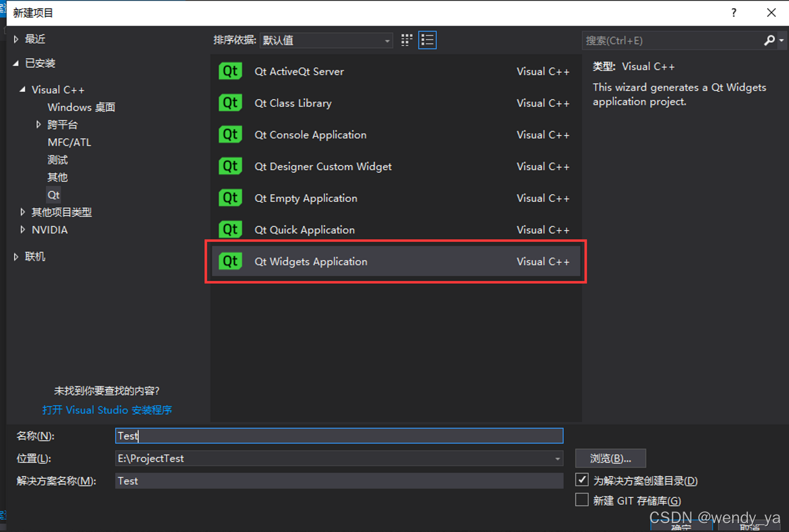Screen dimensions: 789x532
Task: Click the search magnifier icon
Action: tap(770, 40)
